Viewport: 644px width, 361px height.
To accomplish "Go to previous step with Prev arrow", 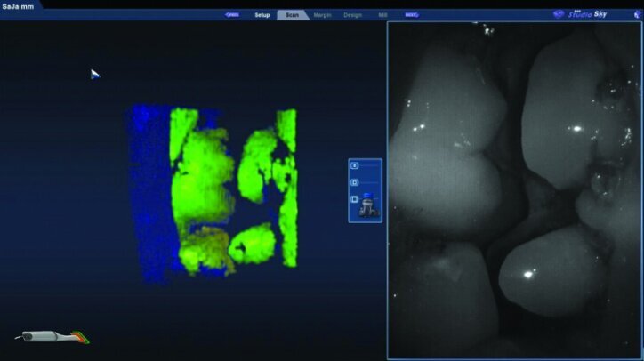I will pos(232,15).
